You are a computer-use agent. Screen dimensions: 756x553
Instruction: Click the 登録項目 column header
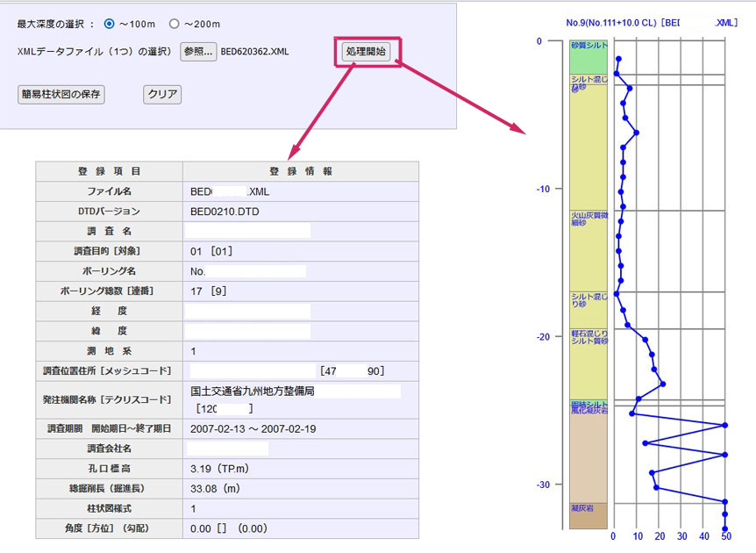click(109, 171)
